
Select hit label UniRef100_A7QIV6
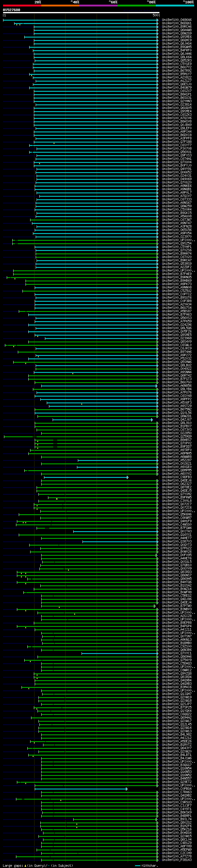(177, 118)
